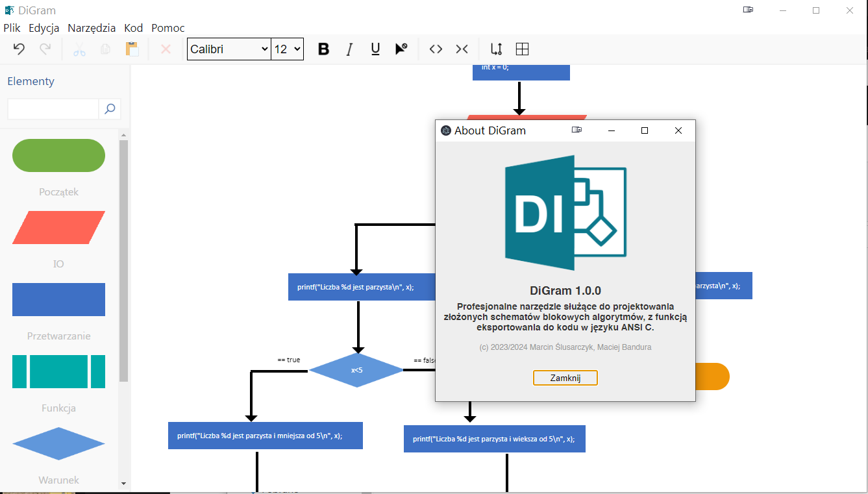Click the elements panel scroll-down arrow

(x=123, y=484)
